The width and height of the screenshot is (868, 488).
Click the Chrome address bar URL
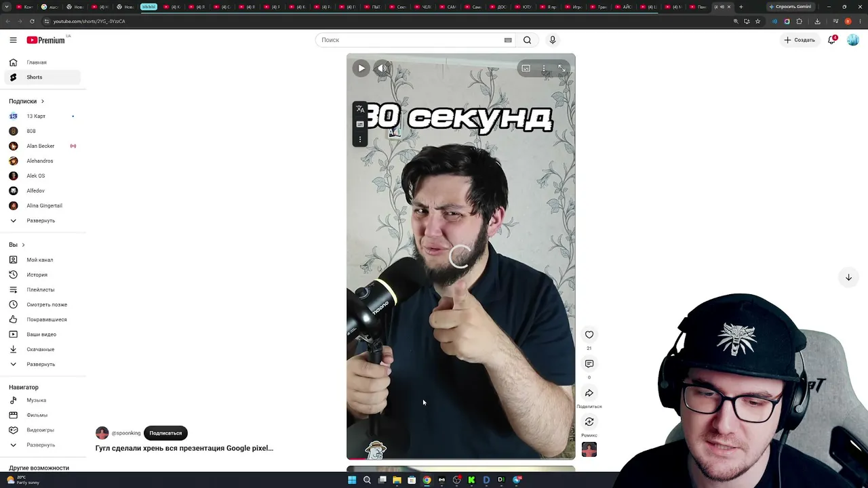(89, 21)
